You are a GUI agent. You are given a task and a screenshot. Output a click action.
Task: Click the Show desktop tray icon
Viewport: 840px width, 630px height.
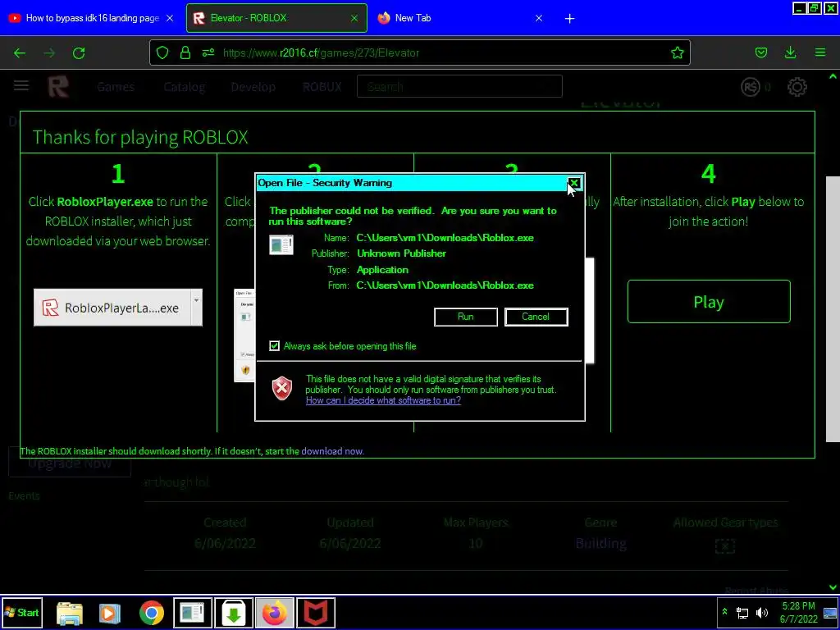point(830,614)
